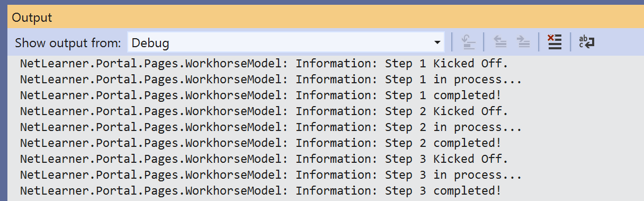644x201 pixels.
Task: Select line Step 1 in process...
Action: coord(271,80)
